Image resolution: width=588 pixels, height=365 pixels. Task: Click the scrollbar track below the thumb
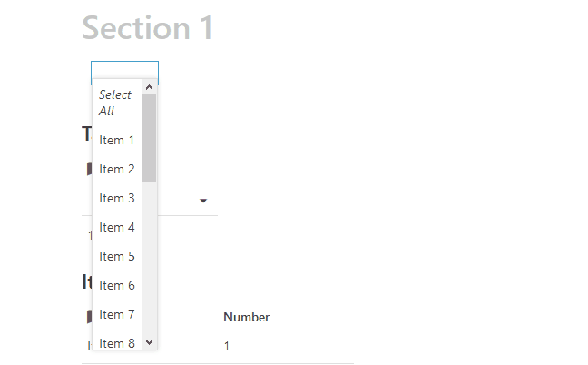point(150,263)
